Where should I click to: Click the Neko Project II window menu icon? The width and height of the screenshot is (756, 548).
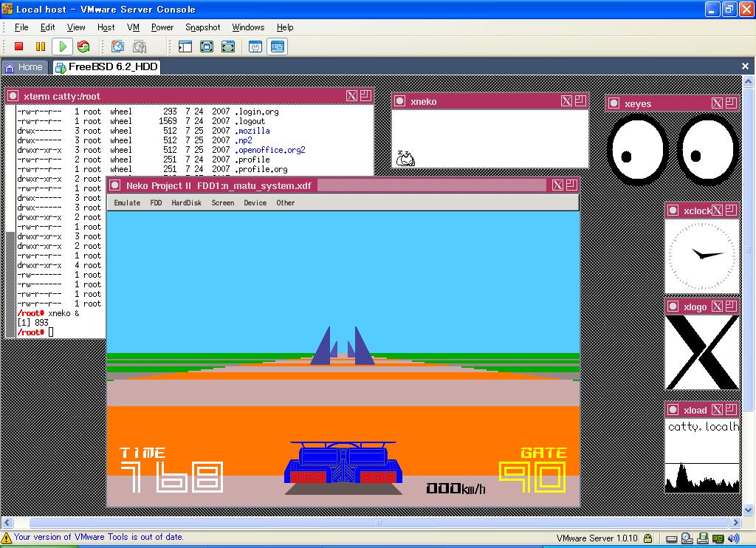pos(114,185)
